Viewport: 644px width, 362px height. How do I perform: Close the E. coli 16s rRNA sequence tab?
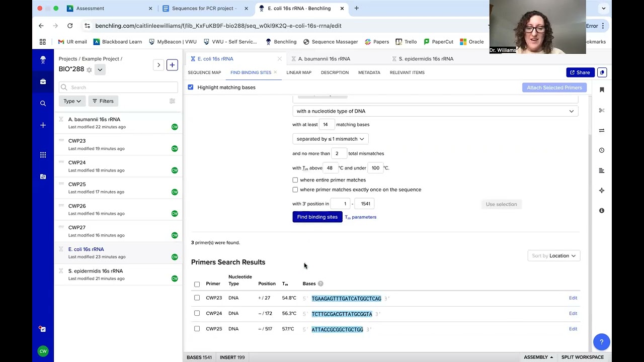click(279, 59)
